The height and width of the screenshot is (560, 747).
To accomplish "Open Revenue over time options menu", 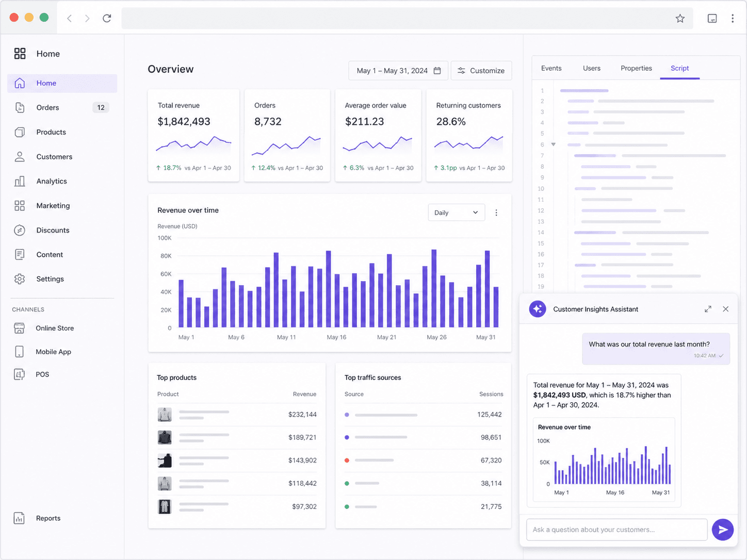I will (x=496, y=212).
